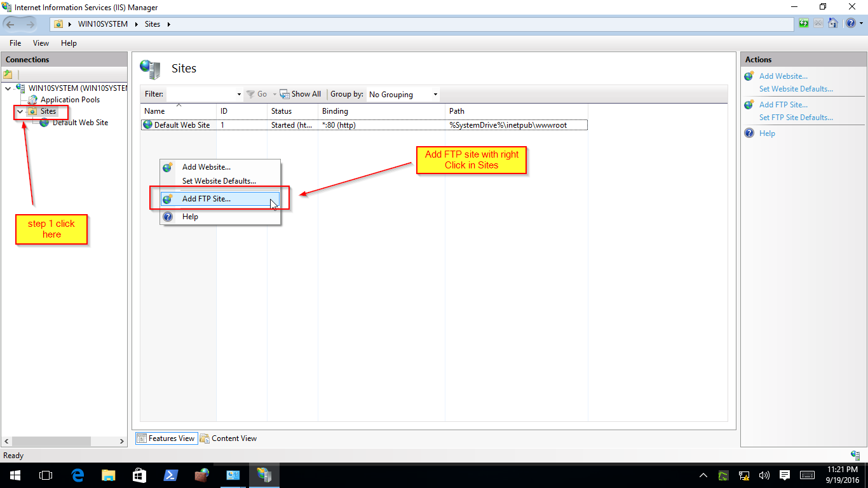The width and height of the screenshot is (868, 488).
Task: Open Task View on the taskbar
Action: (46, 475)
